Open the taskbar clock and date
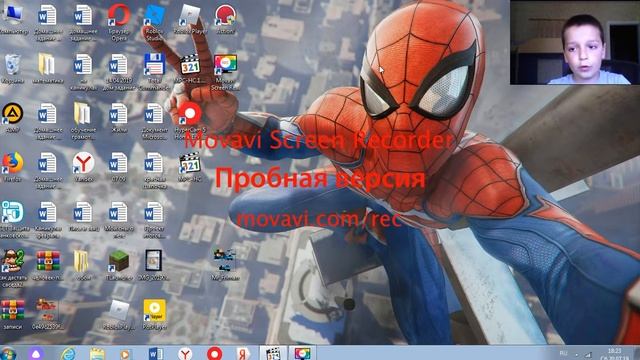Image resolution: width=640 pixels, height=360 pixels. (x=614, y=353)
